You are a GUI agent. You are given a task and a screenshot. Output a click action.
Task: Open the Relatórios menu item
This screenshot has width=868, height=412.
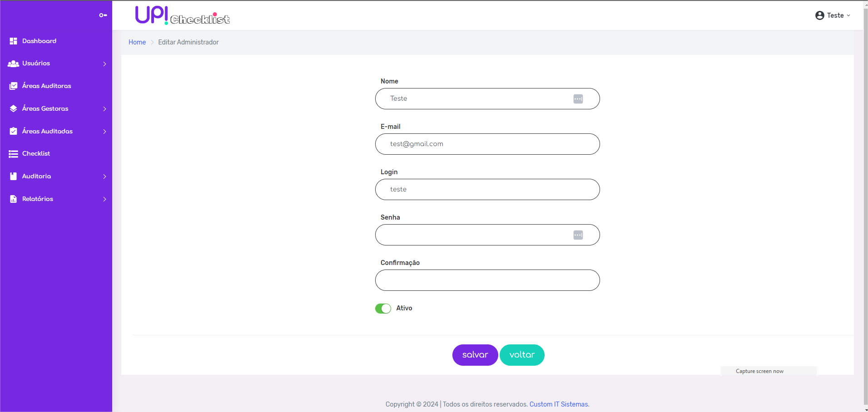coord(56,199)
